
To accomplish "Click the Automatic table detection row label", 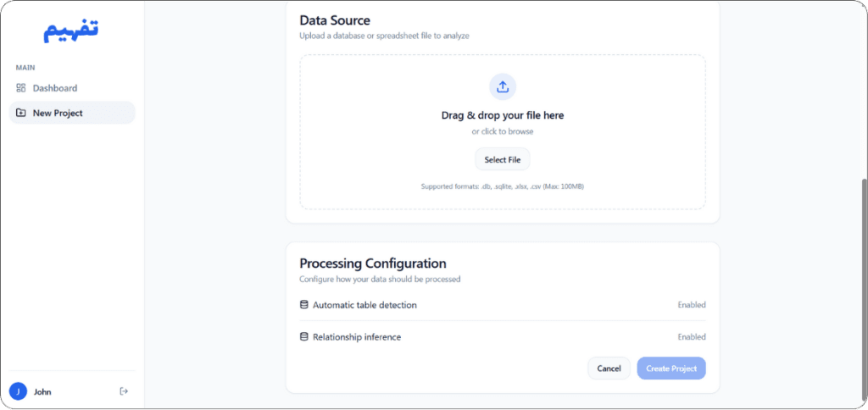I will point(364,305).
